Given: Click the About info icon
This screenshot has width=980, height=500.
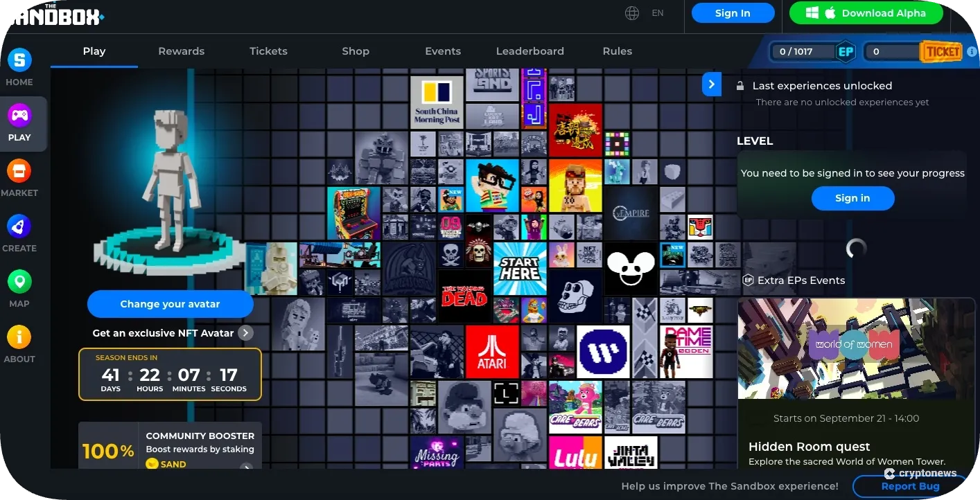Looking at the screenshot, I should [19, 337].
